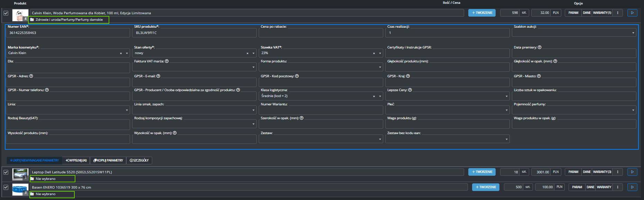
Task: Open Basen ENERO product thumbnail
Action: (x=20, y=190)
